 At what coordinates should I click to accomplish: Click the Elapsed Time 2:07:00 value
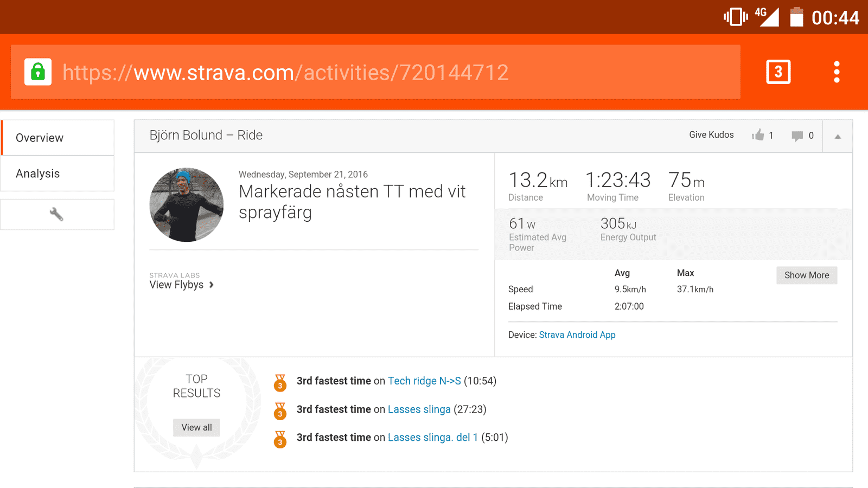click(x=629, y=306)
